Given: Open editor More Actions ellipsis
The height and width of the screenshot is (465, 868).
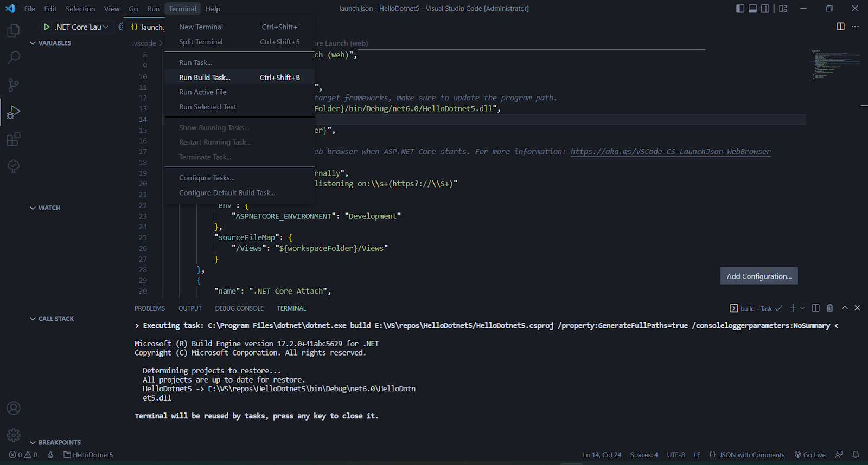Looking at the screenshot, I should tap(856, 27).
